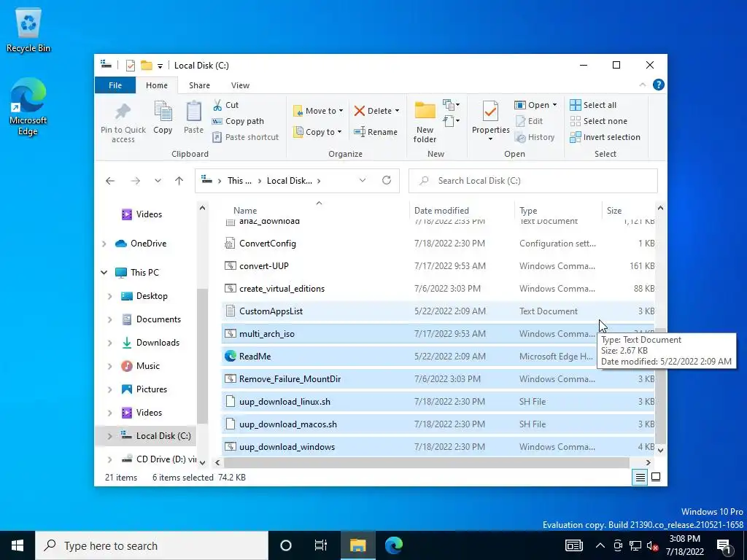747x560 pixels.
Task: Switch to details view layout icon
Action: pyautogui.click(x=640, y=477)
